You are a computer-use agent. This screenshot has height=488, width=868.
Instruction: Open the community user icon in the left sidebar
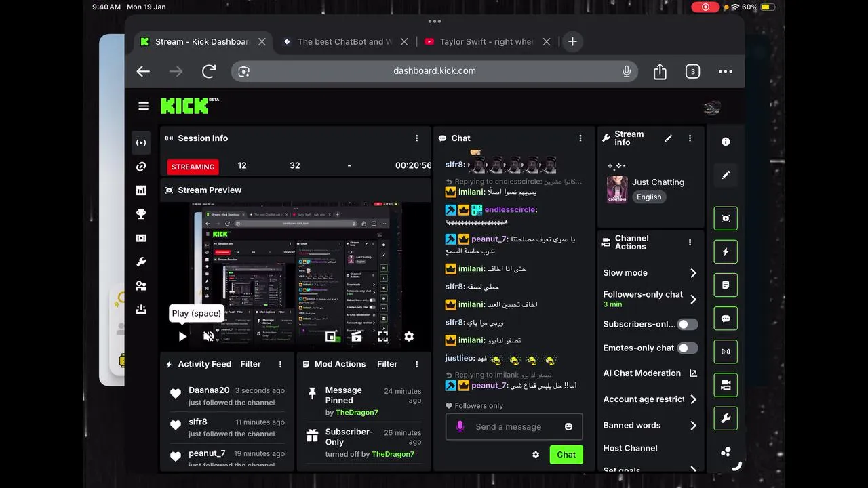click(141, 286)
